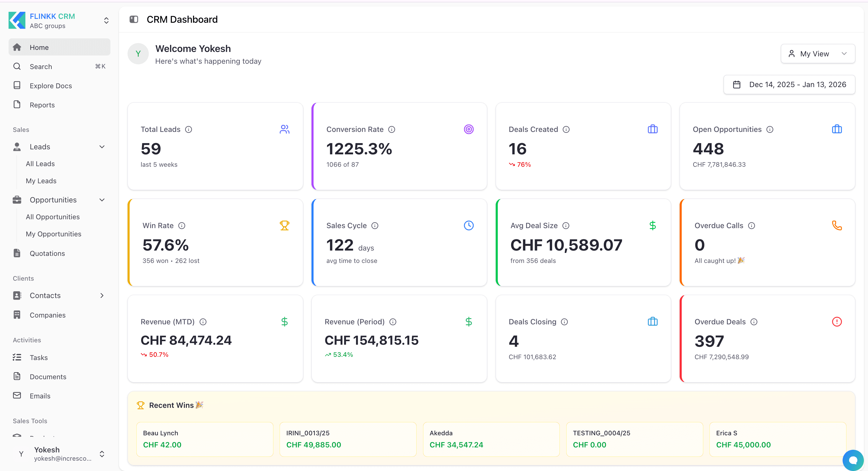Show info for Open Opportunities
The width and height of the screenshot is (868, 471).
(x=770, y=129)
